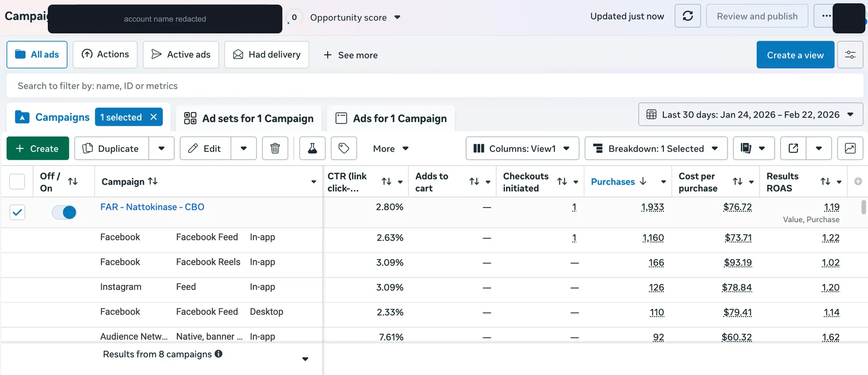Viewport: 868px width, 375px height.
Task: Sort Cost per purchase column arrows
Action: tap(738, 182)
